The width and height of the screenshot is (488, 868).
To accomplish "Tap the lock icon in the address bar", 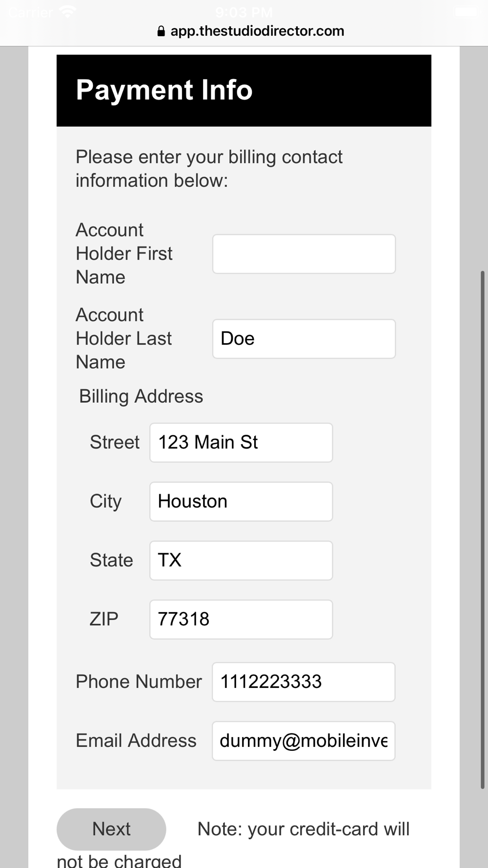I will 161,31.
